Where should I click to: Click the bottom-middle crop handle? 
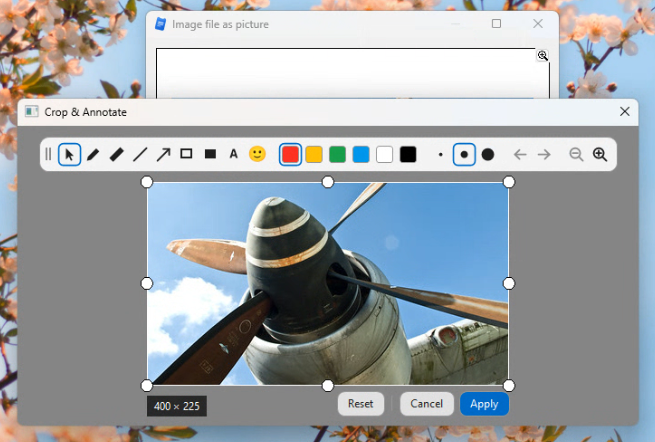tap(328, 385)
